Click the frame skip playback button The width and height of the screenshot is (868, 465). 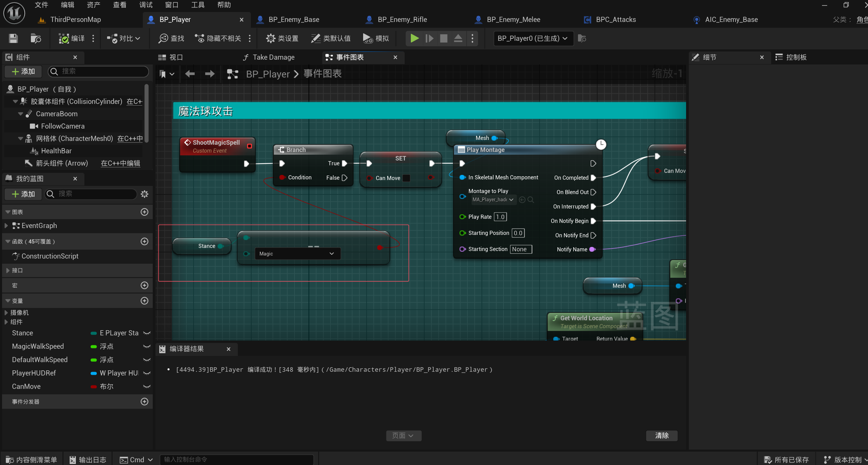429,38
